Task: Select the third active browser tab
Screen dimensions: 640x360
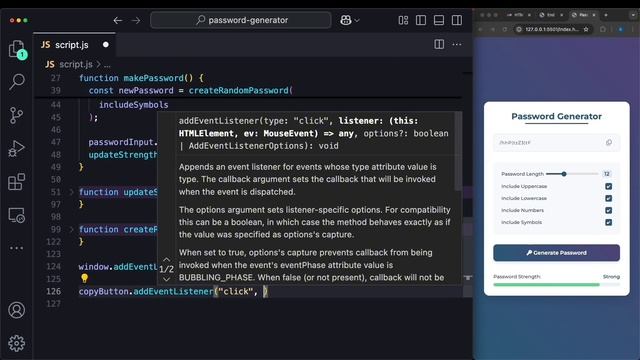Action: (x=583, y=15)
